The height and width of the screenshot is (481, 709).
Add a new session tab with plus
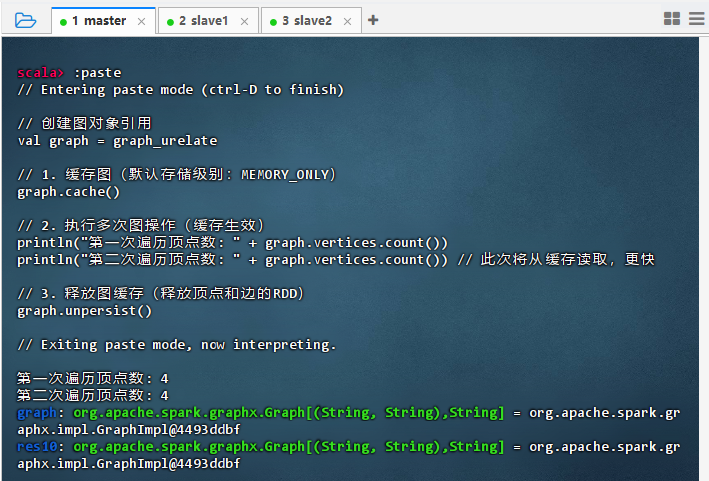[x=373, y=20]
